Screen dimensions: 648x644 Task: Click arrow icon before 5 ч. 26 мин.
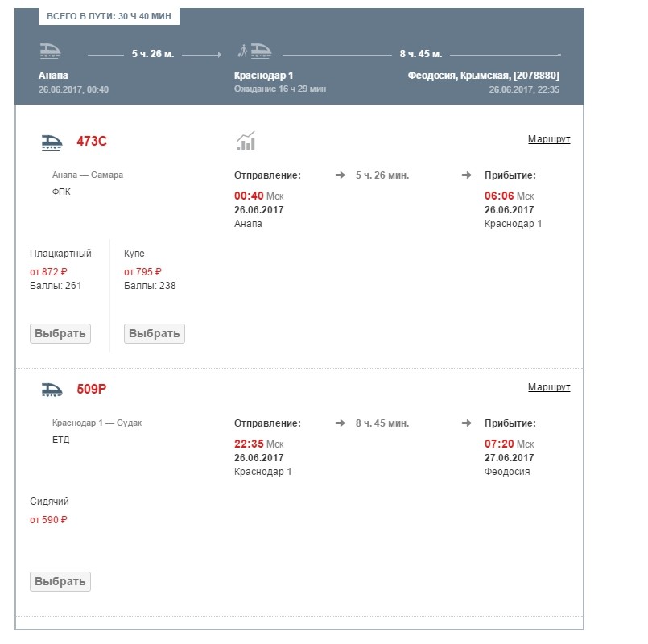[340, 175]
